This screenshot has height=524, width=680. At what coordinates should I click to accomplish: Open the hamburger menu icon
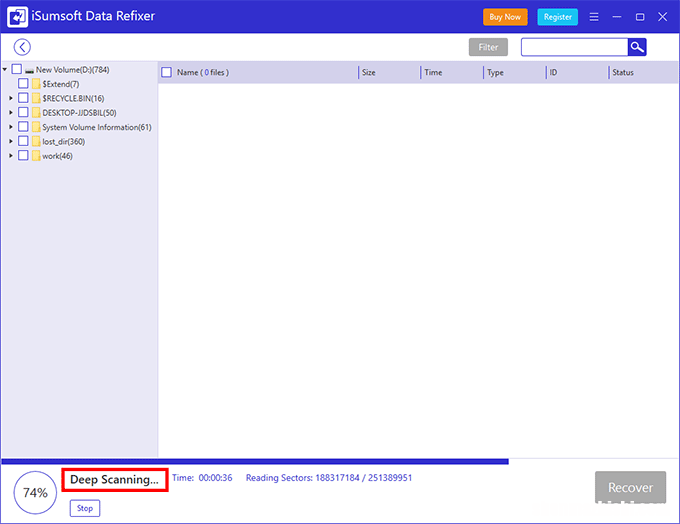point(594,17)
